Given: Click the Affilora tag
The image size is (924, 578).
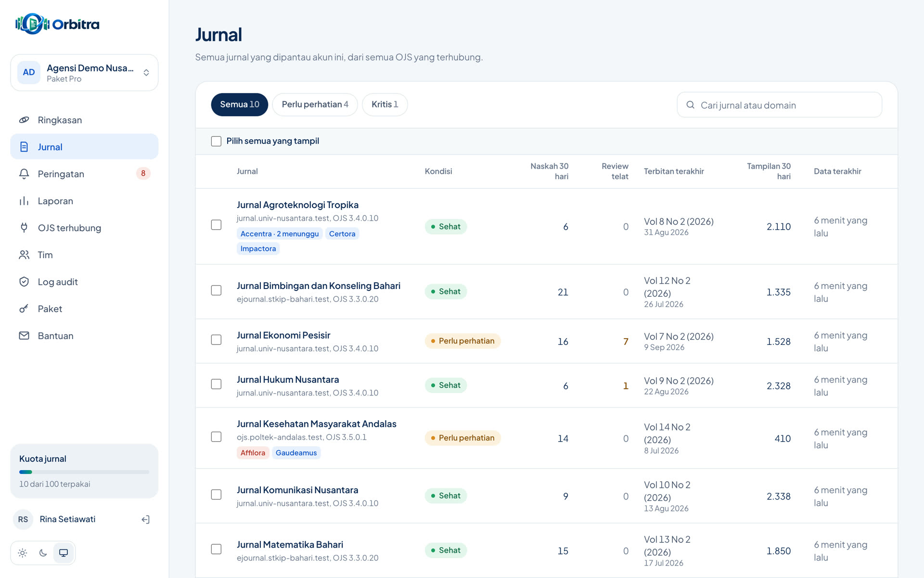Looking at the screenshot, I should pyautogui.click(x=253, y=453).
